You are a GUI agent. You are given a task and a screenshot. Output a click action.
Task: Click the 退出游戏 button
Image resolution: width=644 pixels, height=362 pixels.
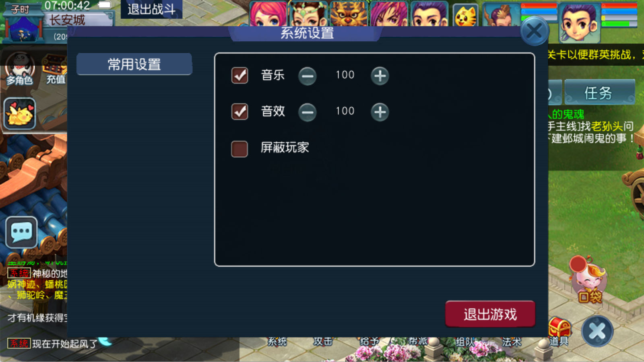pyautogui.click(x=490, y=314)
